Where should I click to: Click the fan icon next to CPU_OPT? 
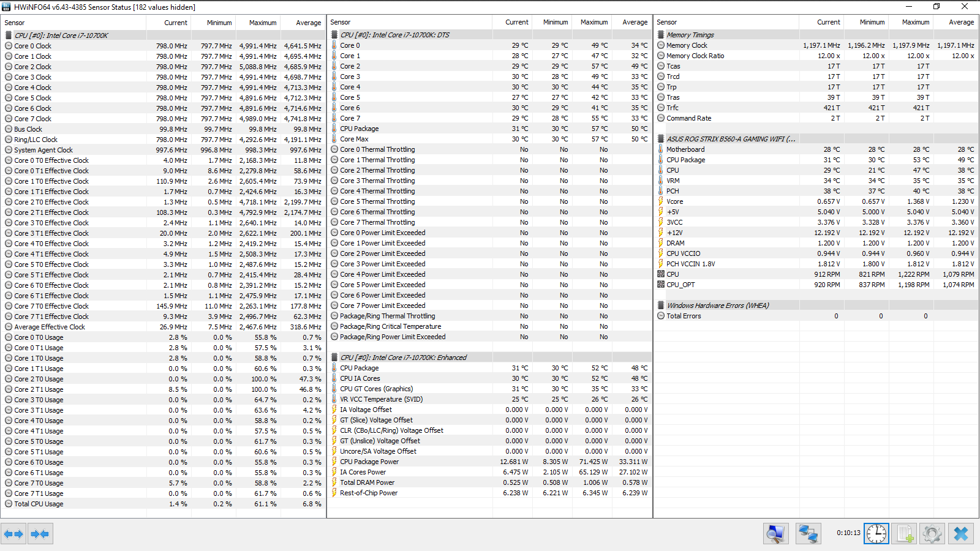click(661, 285)
